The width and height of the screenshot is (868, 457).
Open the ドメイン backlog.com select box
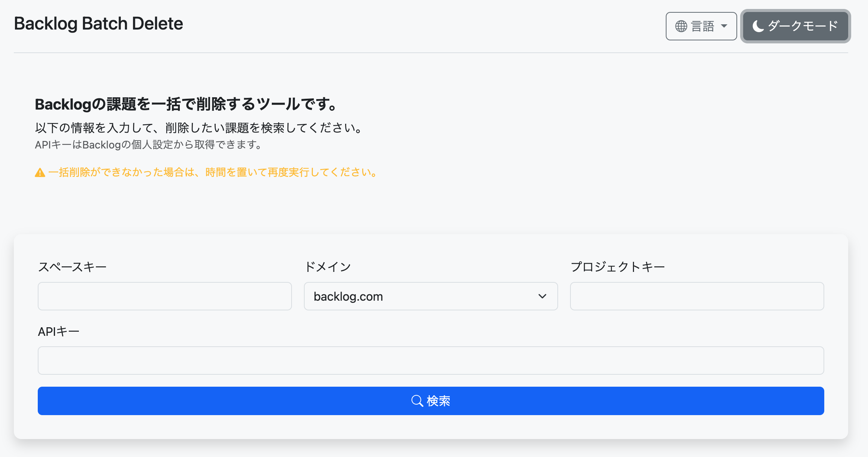point(431,296)
